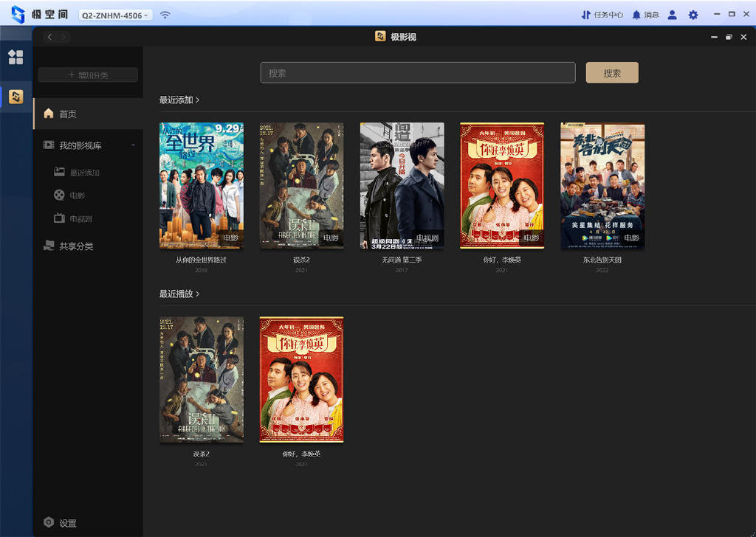Select 首页 in the sidebar
This screenshot has height=537, width=756.
[x=68, y=114]
